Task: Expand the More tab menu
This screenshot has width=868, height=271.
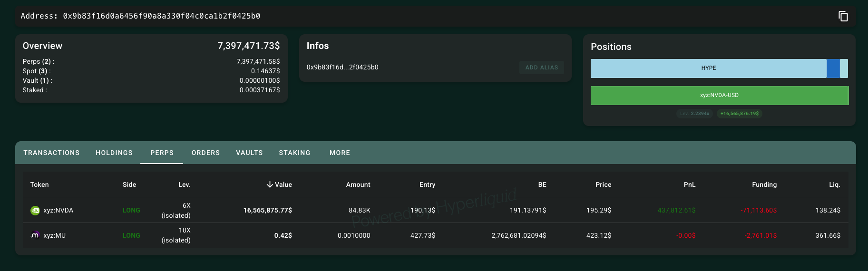Action: (340, 153)
